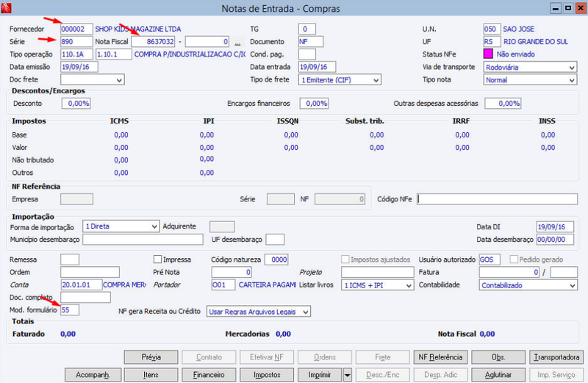Click the Fornecedor code field
The width and height of the screenshot is (588, 383).
click(x=76, y=29)
